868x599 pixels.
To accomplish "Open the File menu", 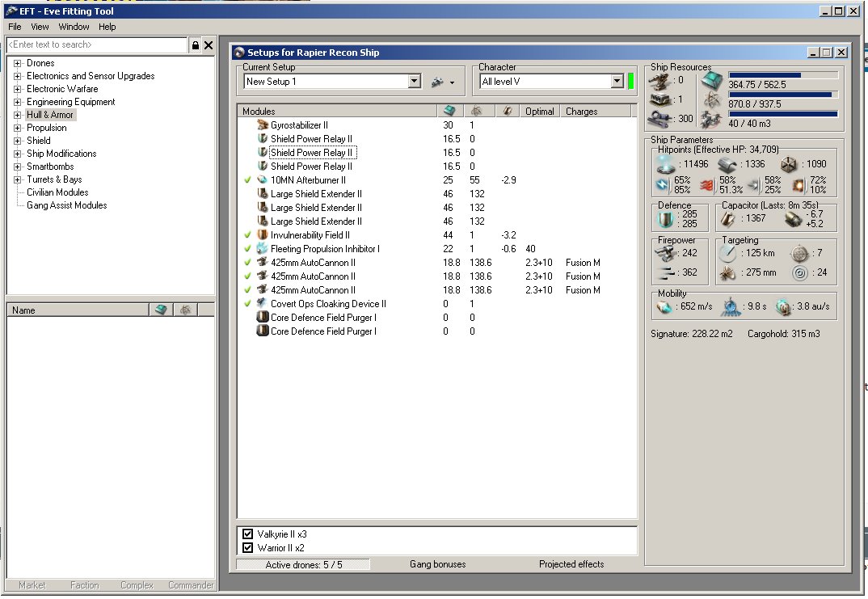I will pyautogui.click(x=15, y=27).
